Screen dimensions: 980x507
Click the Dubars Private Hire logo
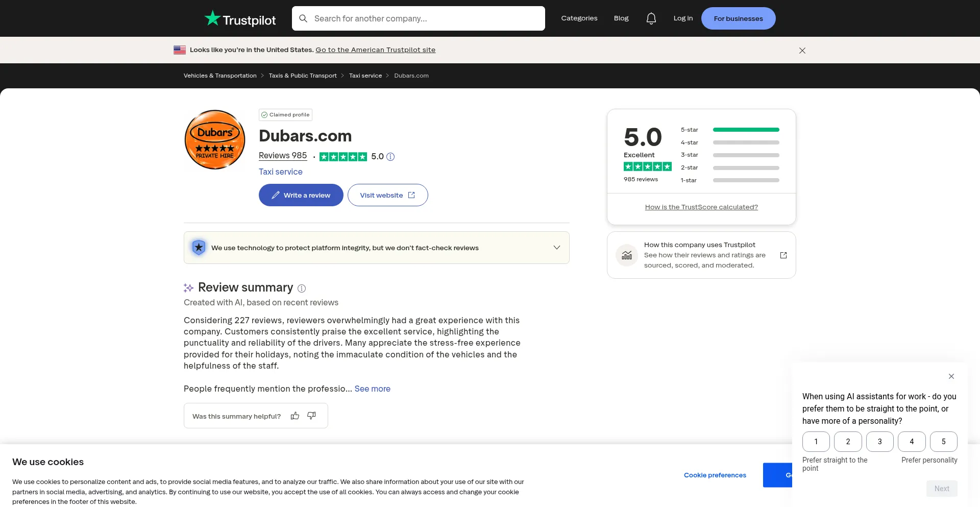tap(215, 139)
